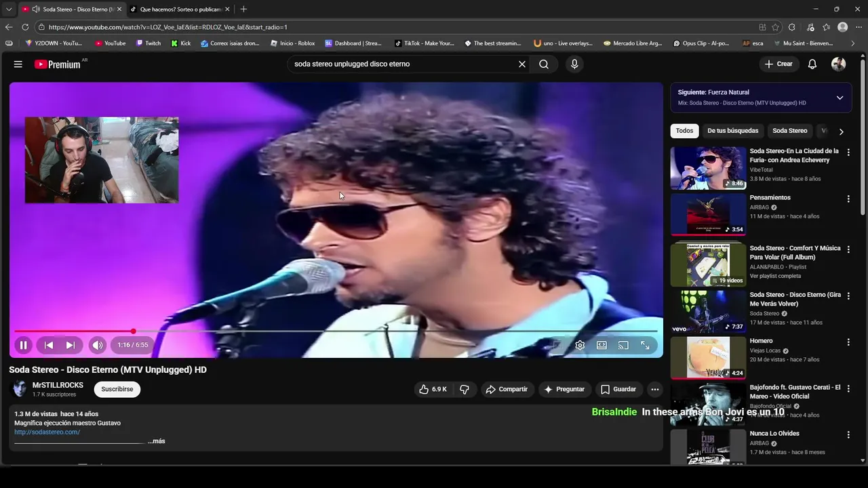Select the Soda Stereo filter chip
This screenshot has width=868, height=488.
tap(790, 131)
